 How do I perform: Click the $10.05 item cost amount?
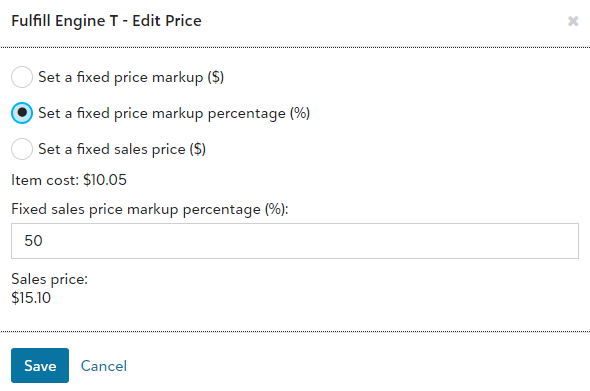[105, 180]
